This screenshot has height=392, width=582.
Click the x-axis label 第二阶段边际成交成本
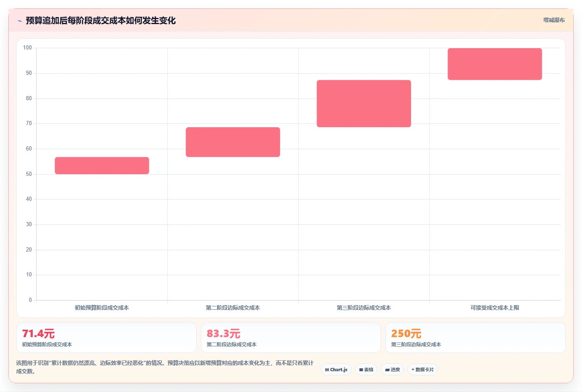click(x=233, y=308)
